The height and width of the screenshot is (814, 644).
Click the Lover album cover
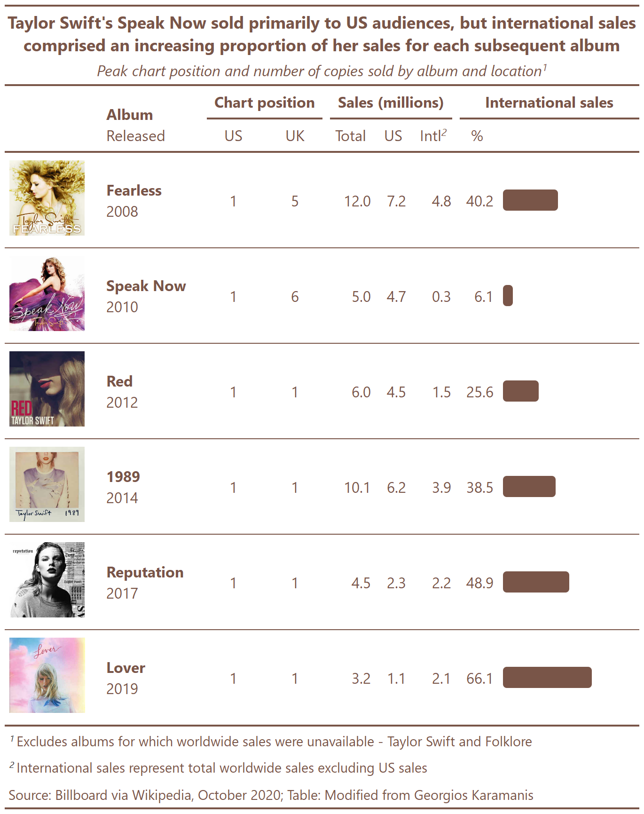(x=47, y=675)
